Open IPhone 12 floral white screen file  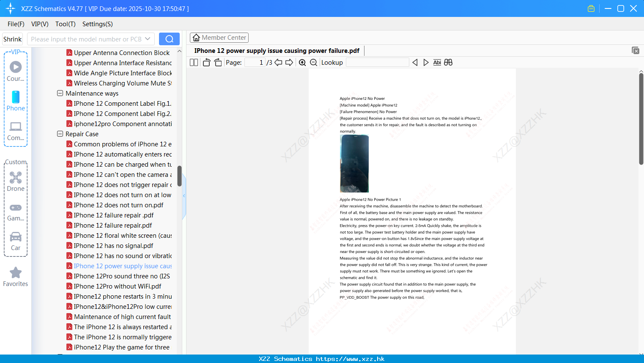coord(119,235)
